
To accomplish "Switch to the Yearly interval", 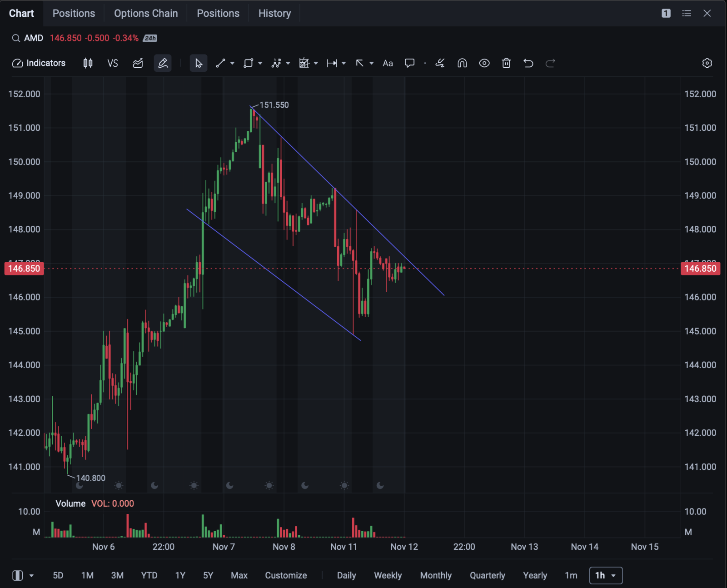I will [535, 576].
